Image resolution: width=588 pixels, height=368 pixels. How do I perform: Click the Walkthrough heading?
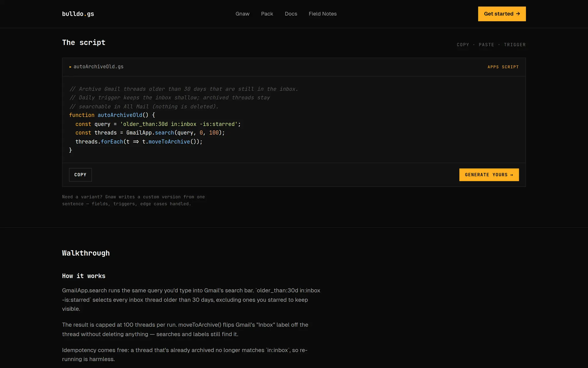[86, 253]
